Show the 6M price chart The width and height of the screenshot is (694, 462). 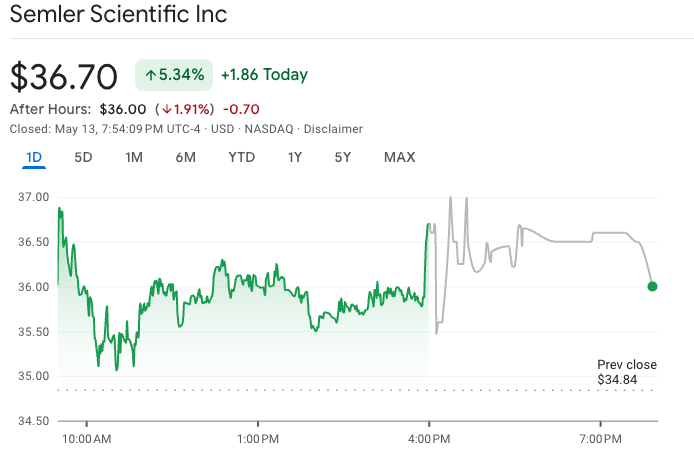pos(185,157)
